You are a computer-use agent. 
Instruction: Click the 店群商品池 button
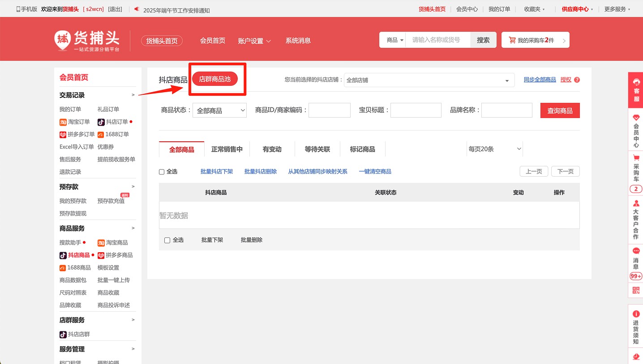tap(215, 79)
